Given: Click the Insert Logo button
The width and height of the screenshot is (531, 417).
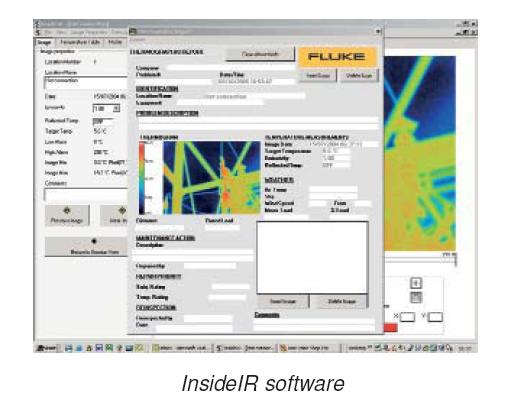Looking at the screenshot, I should [318, 76].
